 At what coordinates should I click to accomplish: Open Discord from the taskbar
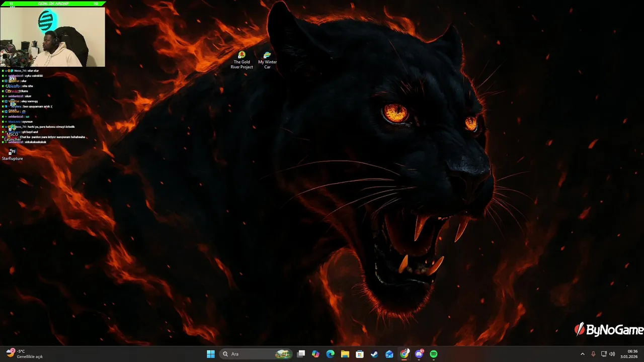tap(419, 354)
